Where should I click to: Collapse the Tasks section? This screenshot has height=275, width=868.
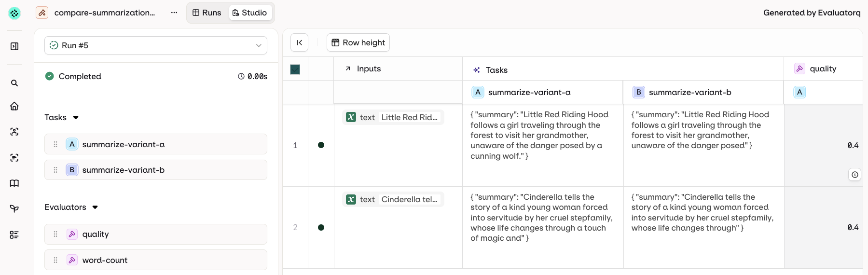76,117
